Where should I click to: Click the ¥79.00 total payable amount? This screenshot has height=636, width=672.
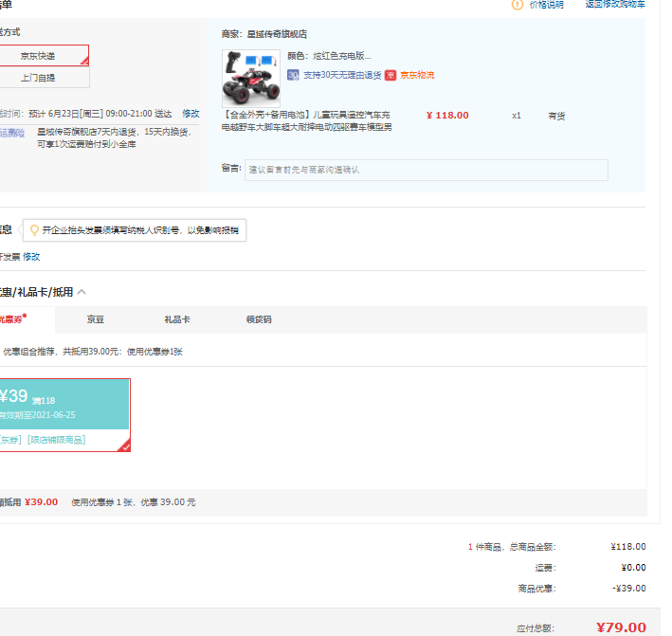coord(621,627)
